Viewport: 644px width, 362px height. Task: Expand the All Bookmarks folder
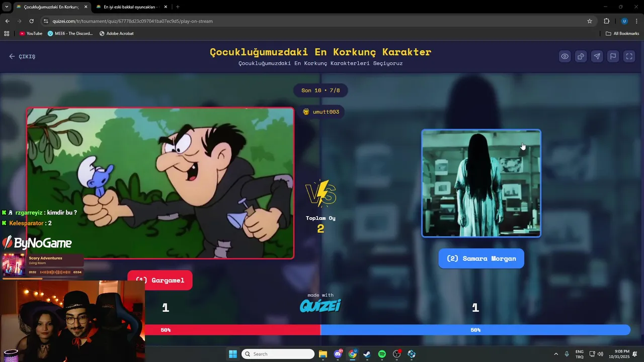point(622,34)
